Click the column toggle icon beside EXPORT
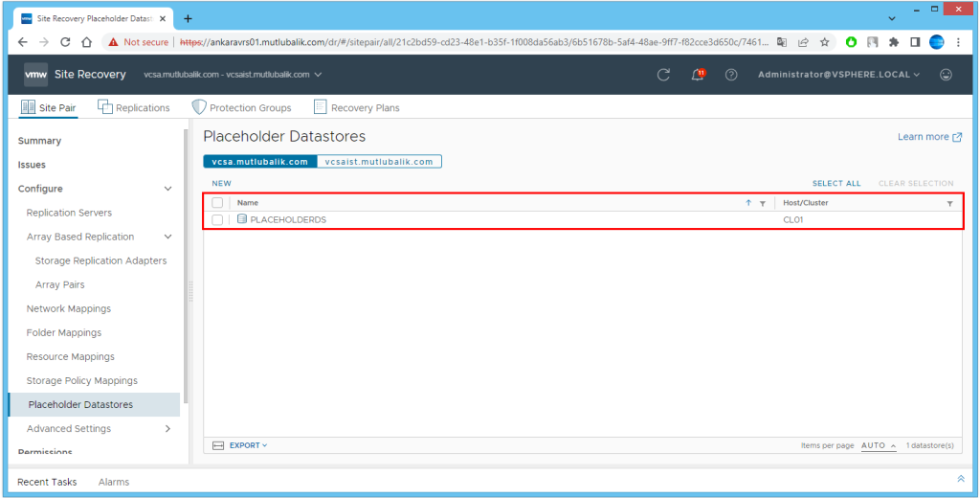The height and width of the screenshot is (498, 980). click(218, 445)
